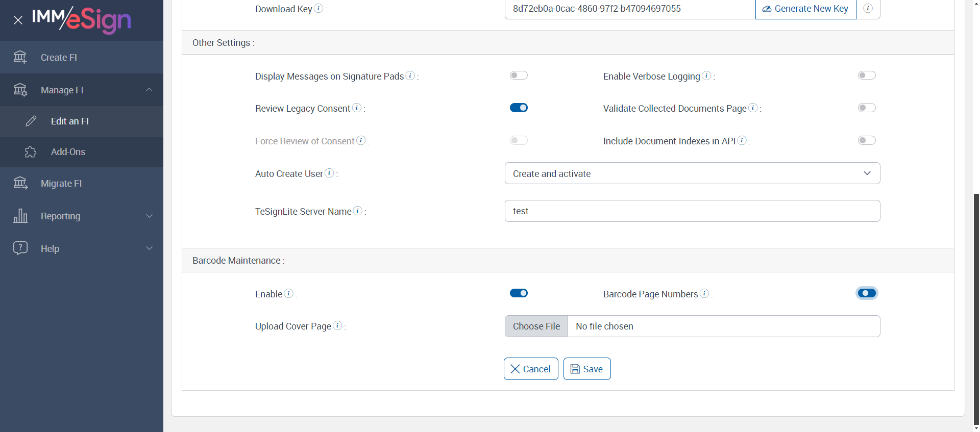The width and height of the screenshot is (980, 432).
Task: Open the Auto Create User dropdown
Action: [692, 173]
